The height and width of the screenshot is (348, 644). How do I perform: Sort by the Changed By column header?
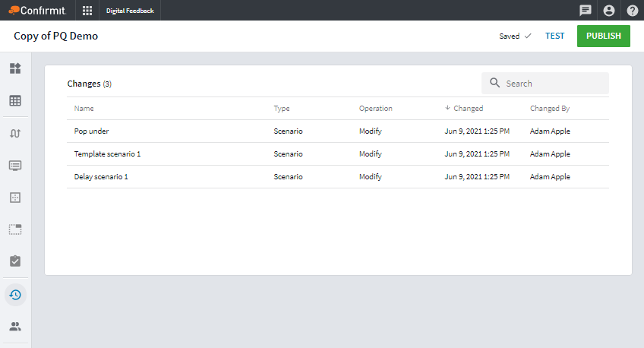point(550,109)
